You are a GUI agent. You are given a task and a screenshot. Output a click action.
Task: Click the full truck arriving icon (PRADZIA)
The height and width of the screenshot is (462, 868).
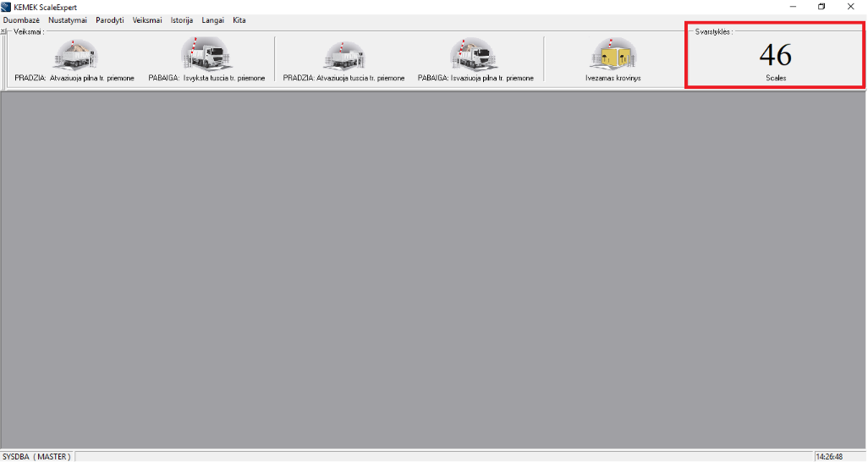[75, 55]
